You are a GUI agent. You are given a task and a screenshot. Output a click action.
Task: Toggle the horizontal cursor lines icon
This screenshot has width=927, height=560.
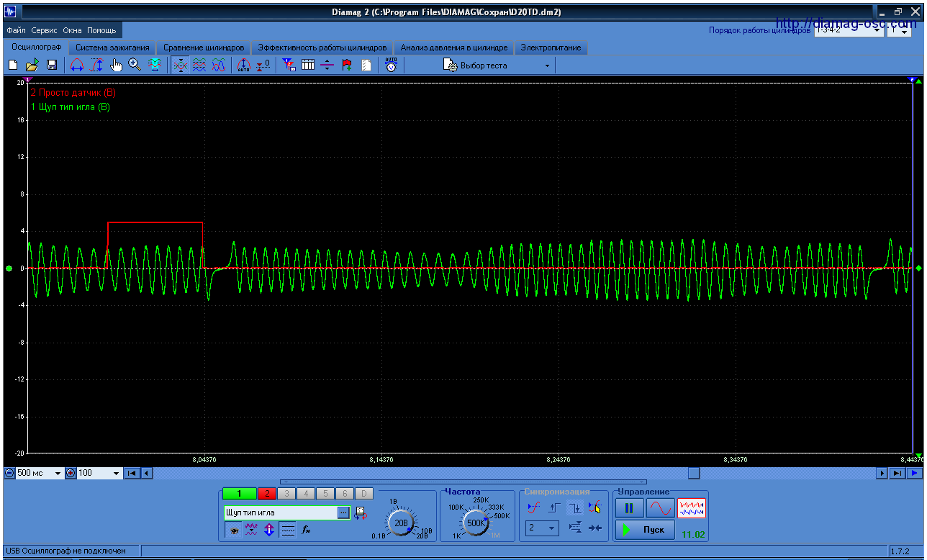coord(327,66)
